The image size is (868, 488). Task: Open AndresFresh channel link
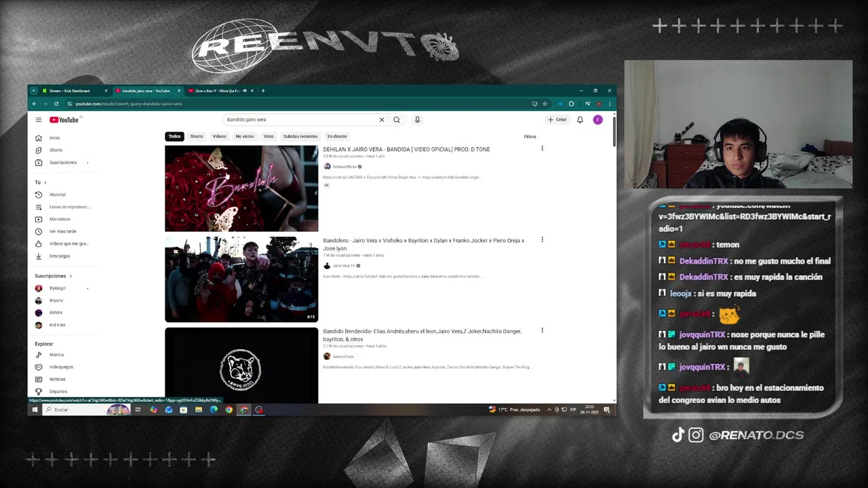coord(343,357)
